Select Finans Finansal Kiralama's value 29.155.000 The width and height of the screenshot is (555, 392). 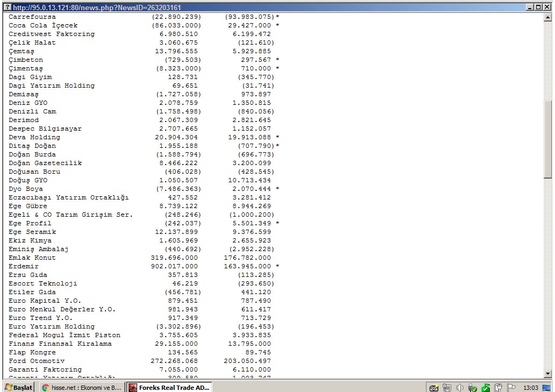click(176, 344)
